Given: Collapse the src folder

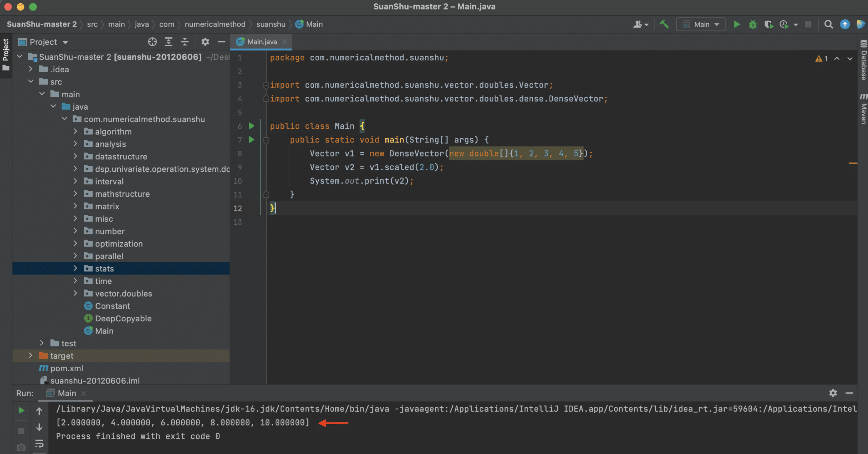Looking at the screenshot, I should coord(31,81).
